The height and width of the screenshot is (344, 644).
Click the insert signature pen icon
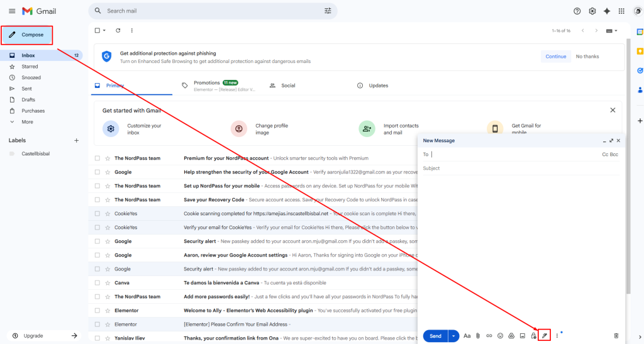click(545, 336)
